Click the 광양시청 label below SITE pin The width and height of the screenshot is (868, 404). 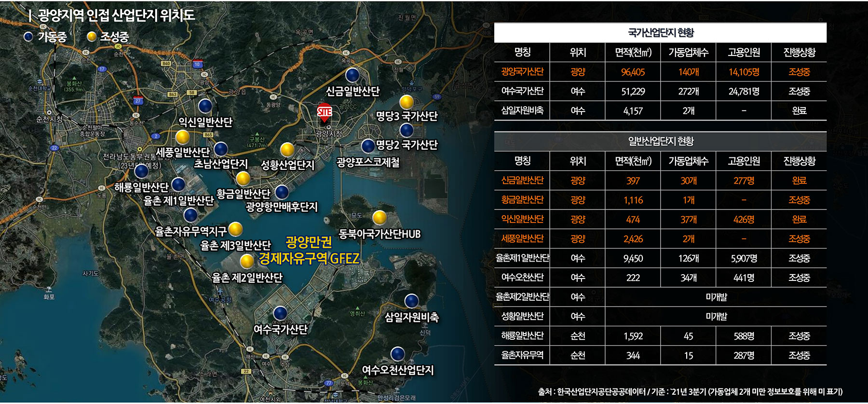pyautogui.click(x=329, y=133)
